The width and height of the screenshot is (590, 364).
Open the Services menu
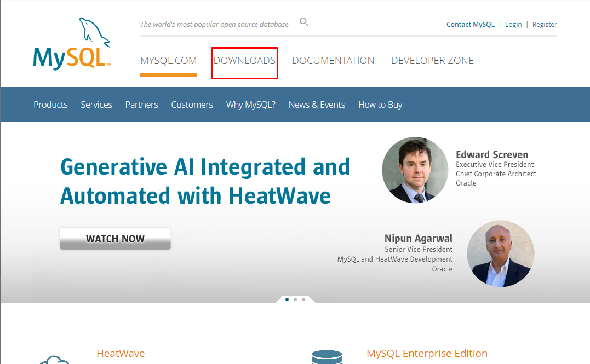(x=96, y=105)
